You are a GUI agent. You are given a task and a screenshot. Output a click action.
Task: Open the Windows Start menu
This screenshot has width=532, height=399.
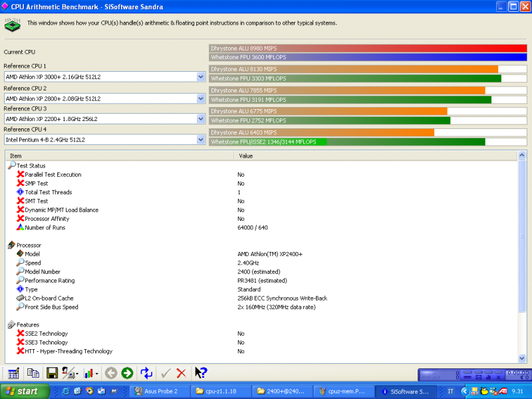[25, 391]
